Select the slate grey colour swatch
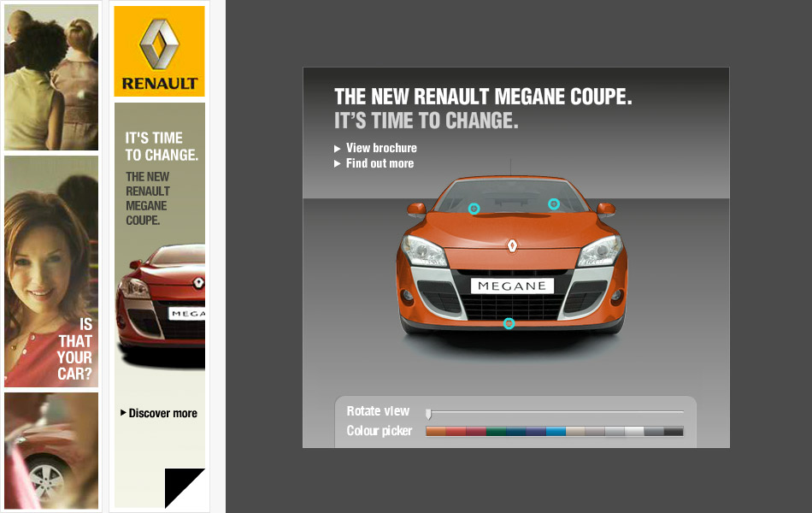812x513 pixels. (x=654, y=431)
